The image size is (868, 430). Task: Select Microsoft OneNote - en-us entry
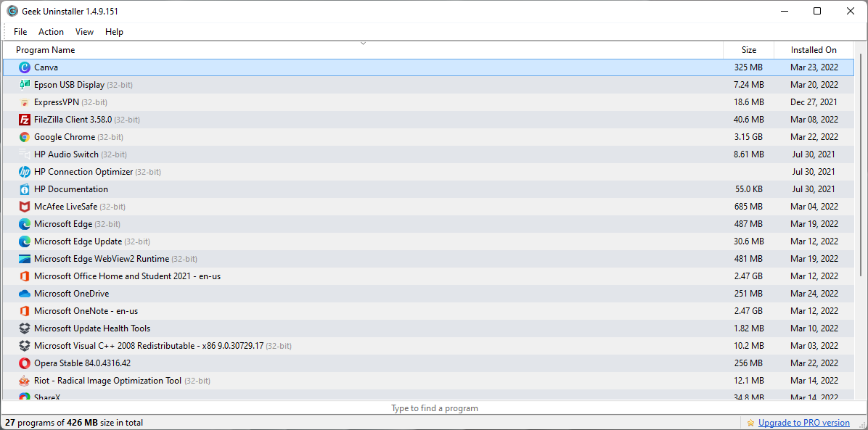[x=428, y=311]
